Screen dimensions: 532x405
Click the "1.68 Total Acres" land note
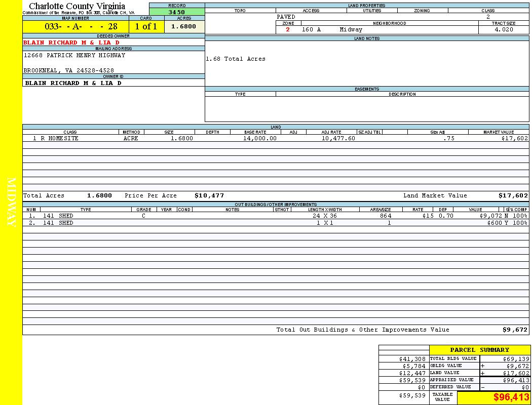pos(236,59)
